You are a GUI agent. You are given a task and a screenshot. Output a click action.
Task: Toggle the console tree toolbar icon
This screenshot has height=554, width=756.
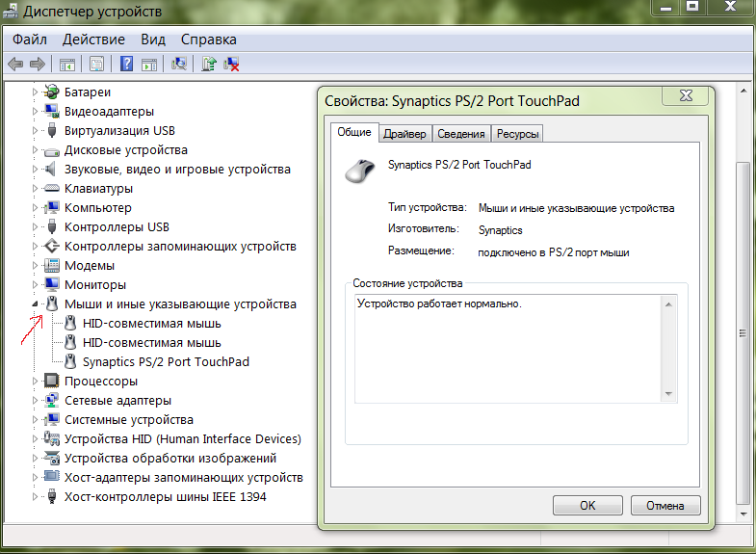67,64
